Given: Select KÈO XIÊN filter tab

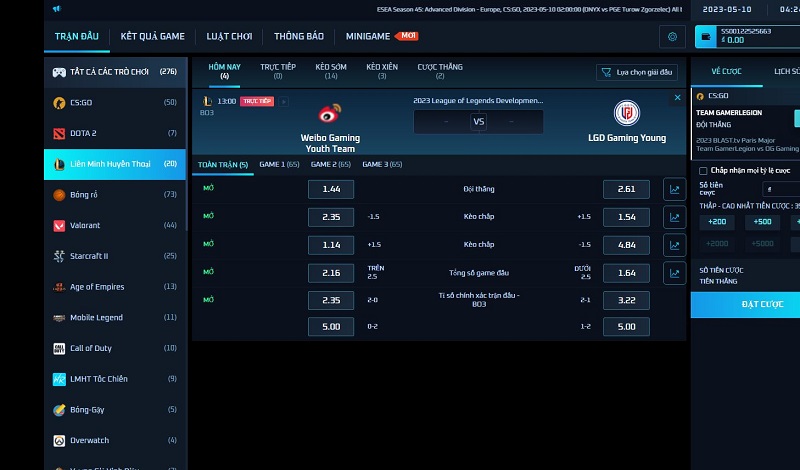Looking at the screenshot, I should [x=382, y=71].
